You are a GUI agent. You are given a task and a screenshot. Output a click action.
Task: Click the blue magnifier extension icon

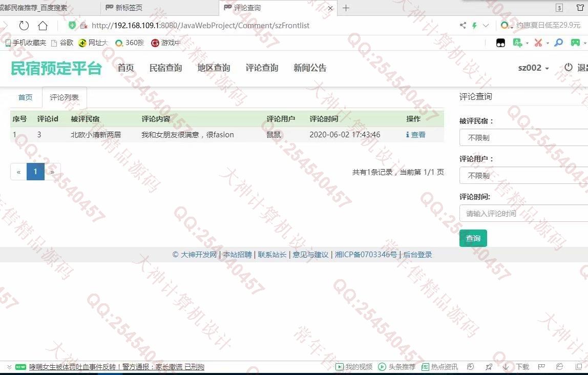coord(559,43)
